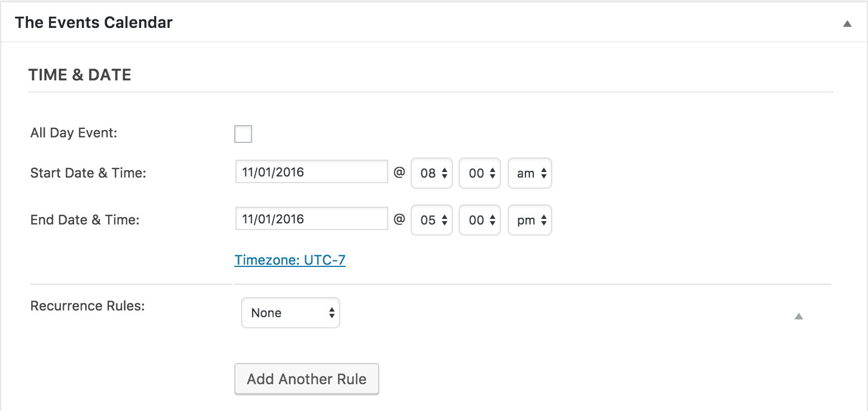The image size is (868, 411).
Task: Open the start minute dropdown
Action: pyautogui.click(x=479, y=174)
